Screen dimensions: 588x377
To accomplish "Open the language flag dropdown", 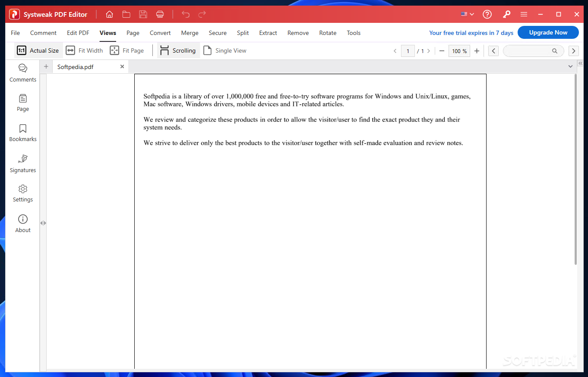I will click(x=467, y=14).
